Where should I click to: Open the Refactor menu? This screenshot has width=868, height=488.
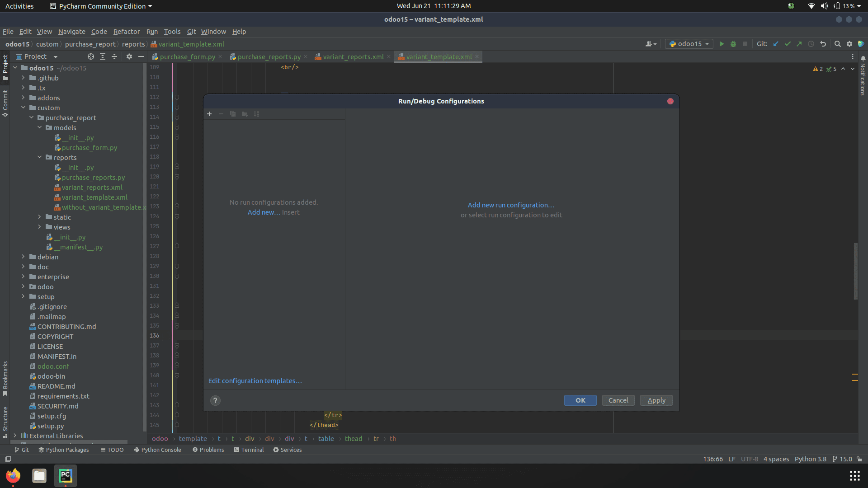[127, 32]
